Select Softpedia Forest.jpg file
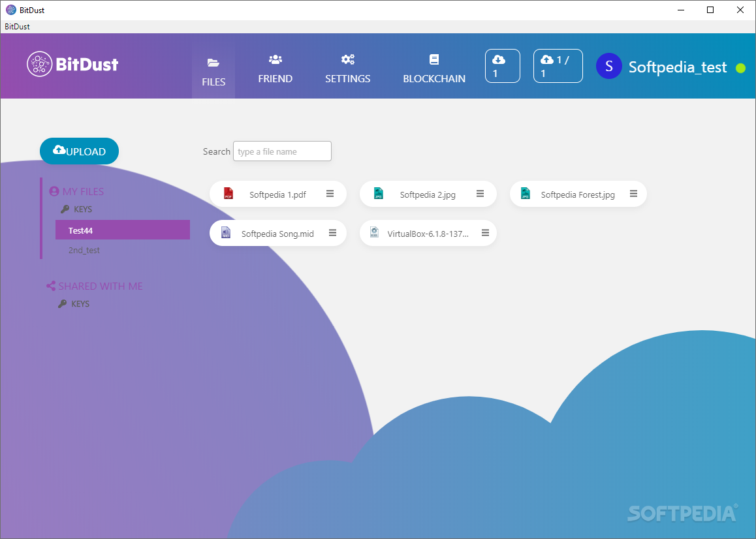 click(578, 194)
